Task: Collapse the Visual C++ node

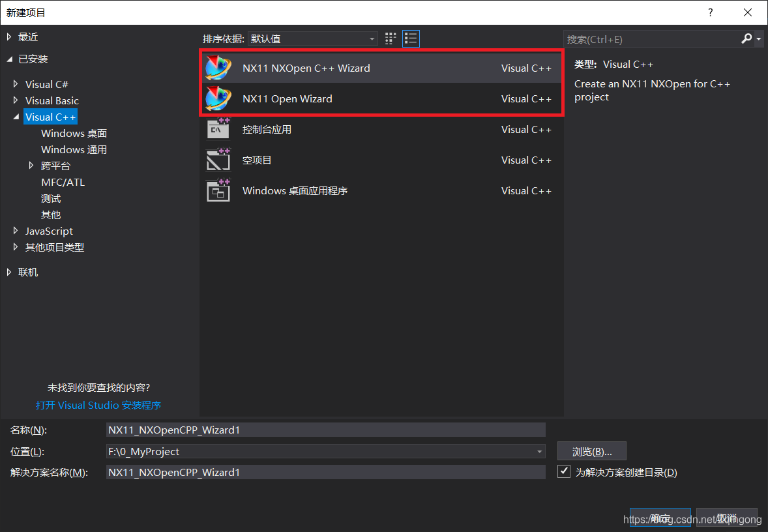Action: tap(16, 117)
